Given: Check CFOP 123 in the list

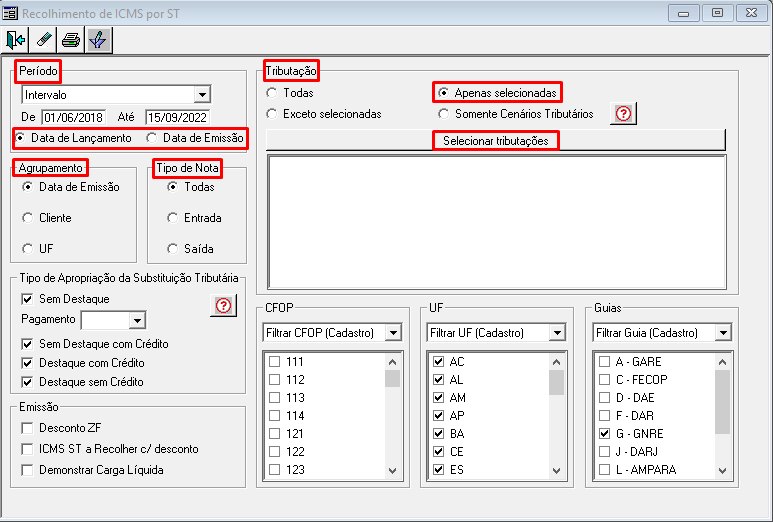Looking at the screenshot, I should (275, 470).
